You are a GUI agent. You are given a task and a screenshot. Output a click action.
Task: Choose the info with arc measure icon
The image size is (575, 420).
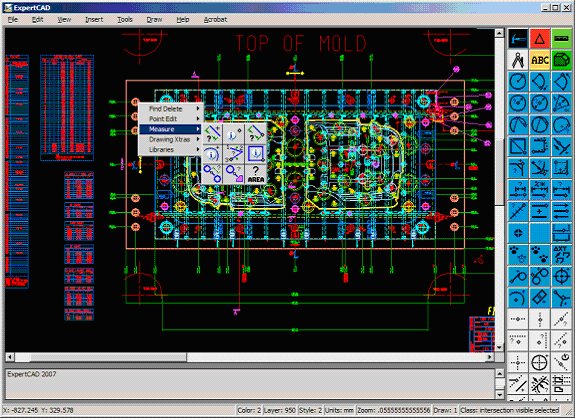tap(212, 154)
